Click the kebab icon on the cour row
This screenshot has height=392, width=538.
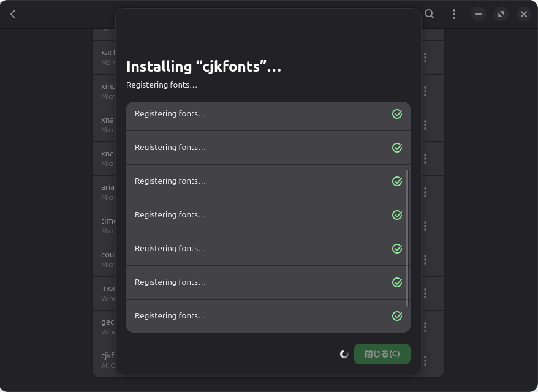425,260
